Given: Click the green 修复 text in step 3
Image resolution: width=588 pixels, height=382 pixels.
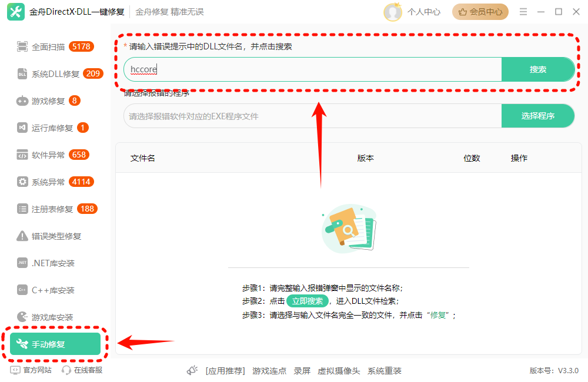Looking at the screenshot, I should [x=437, y=315].
